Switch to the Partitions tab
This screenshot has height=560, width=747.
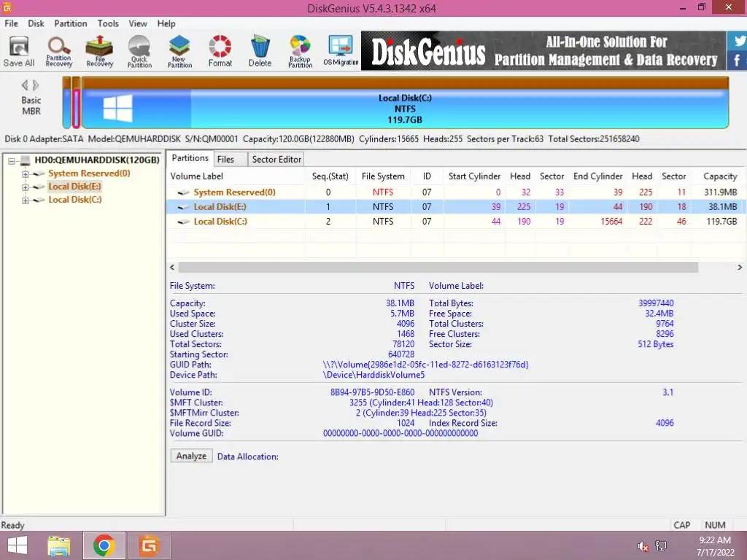[190, 158]
